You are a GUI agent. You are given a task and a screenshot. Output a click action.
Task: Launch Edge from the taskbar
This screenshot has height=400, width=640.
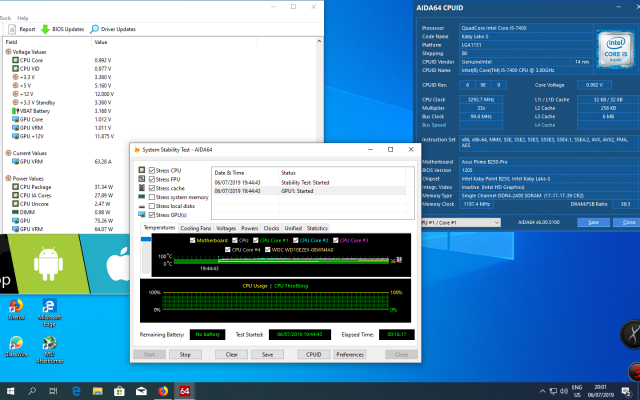pos(76,391)
